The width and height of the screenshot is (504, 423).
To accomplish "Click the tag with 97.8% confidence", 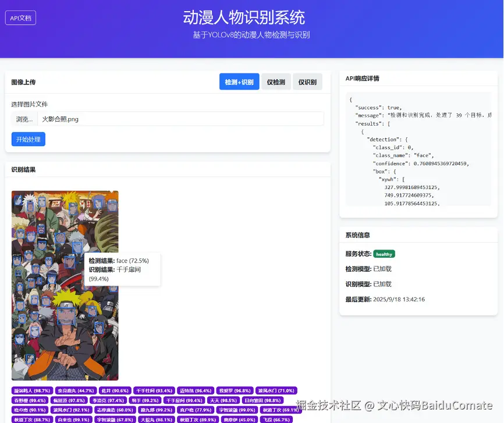I will (x=69, y=400).
